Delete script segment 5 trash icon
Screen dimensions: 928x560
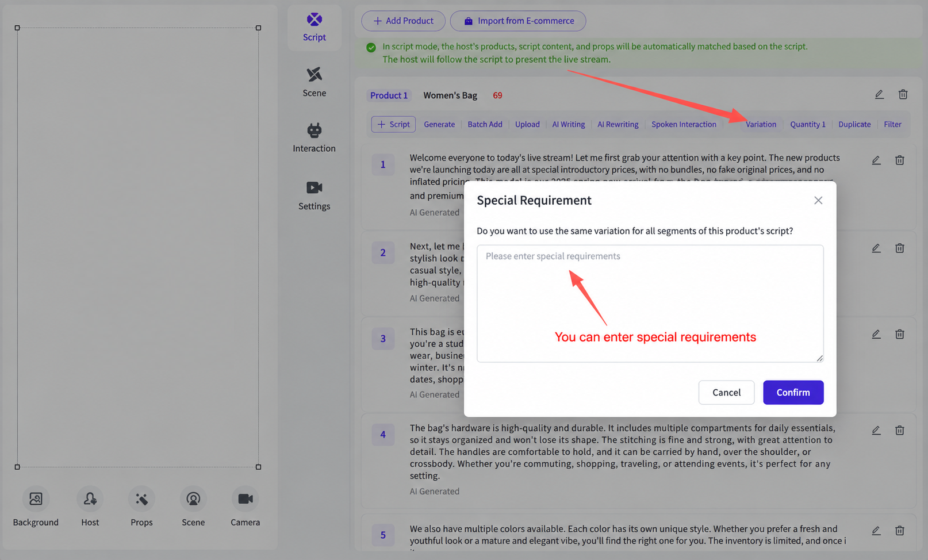coord(900,531)
